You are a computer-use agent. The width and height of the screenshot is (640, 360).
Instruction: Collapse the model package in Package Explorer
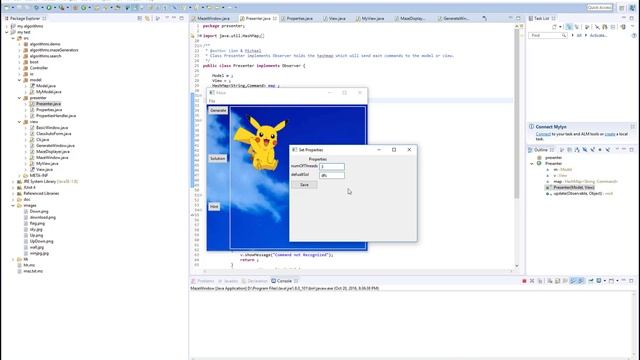click(19, 80)
